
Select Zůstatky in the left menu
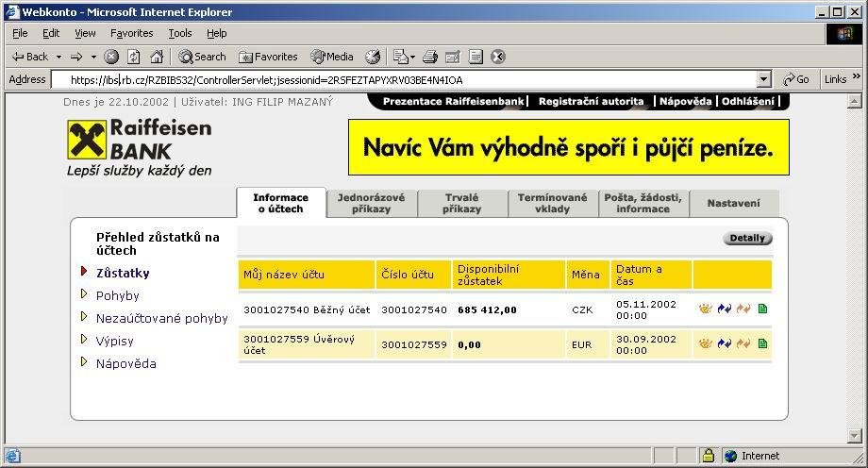(x=123, y=273)
